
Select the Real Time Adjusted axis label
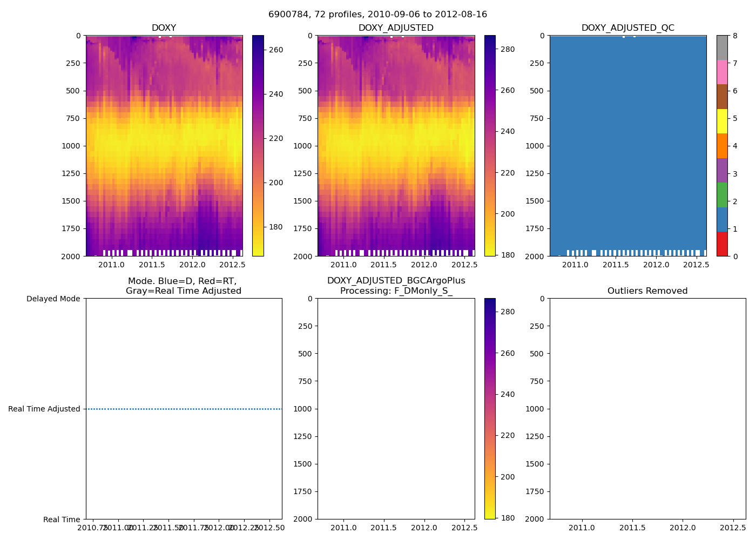pos(44,409)
